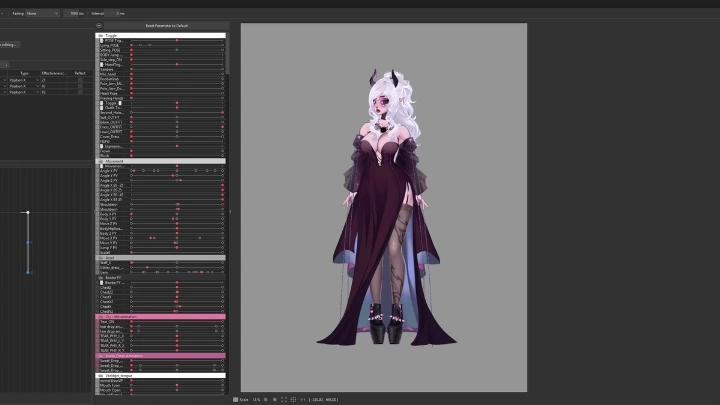720x405 pixels.
Task: Click the Angle X PY slider track
Action: tap(177, 170)
